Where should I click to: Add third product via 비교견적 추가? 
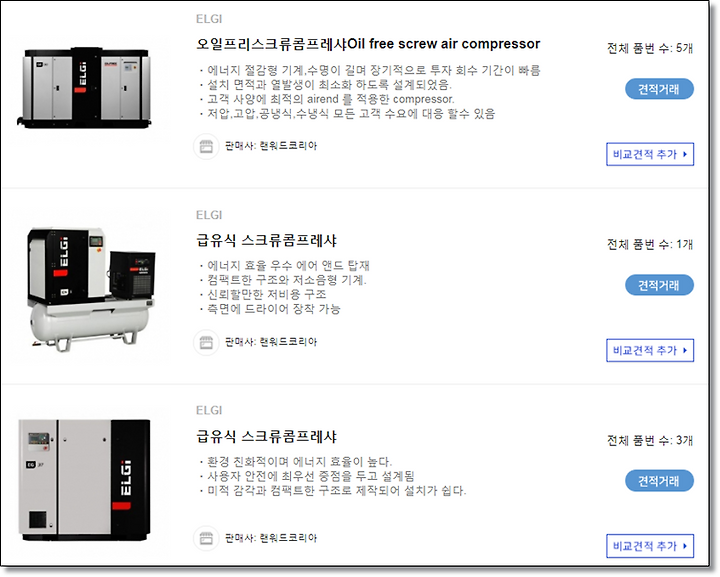650,546
